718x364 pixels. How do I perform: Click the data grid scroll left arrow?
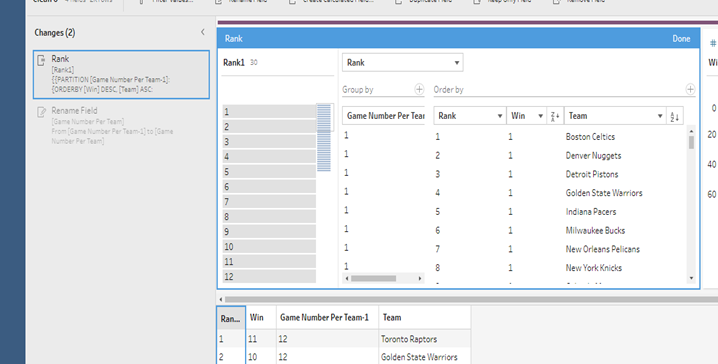point(221,299)
